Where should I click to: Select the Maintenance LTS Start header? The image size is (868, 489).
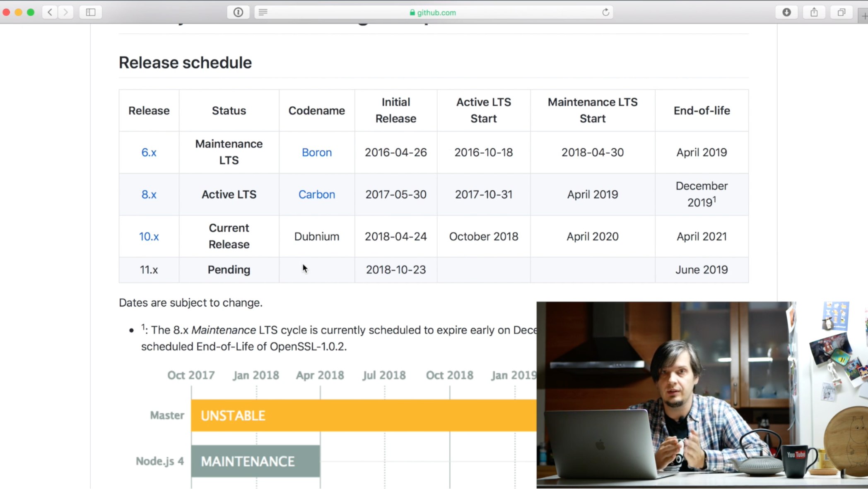[x=593, y=110]
